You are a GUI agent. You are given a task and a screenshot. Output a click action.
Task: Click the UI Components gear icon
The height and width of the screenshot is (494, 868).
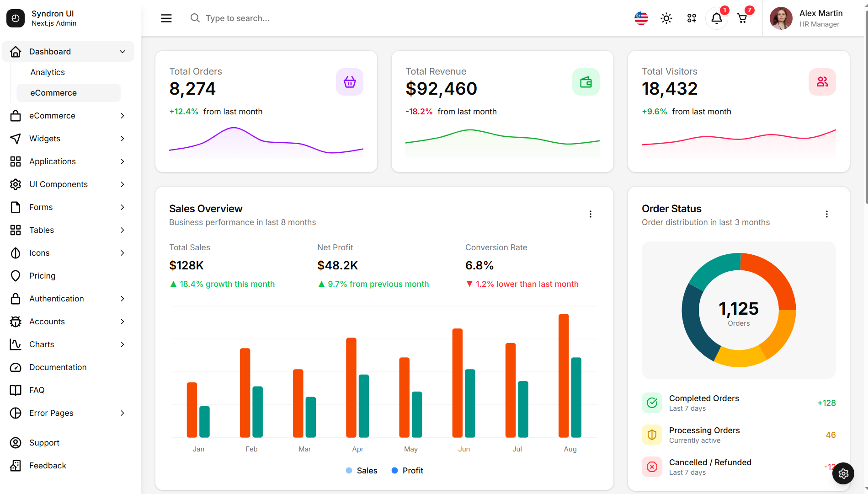point(16,184)
